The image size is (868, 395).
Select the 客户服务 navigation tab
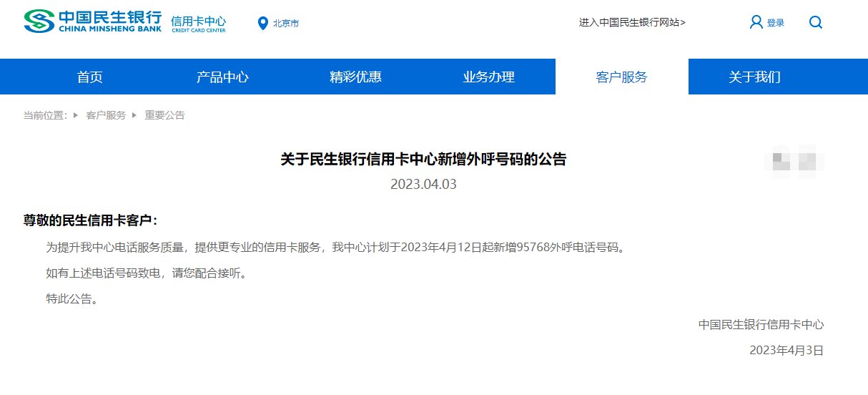[621, 77]
